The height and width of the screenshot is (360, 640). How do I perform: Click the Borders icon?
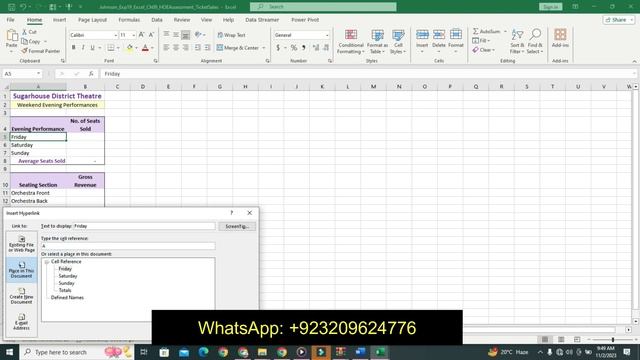pos(111,48)
